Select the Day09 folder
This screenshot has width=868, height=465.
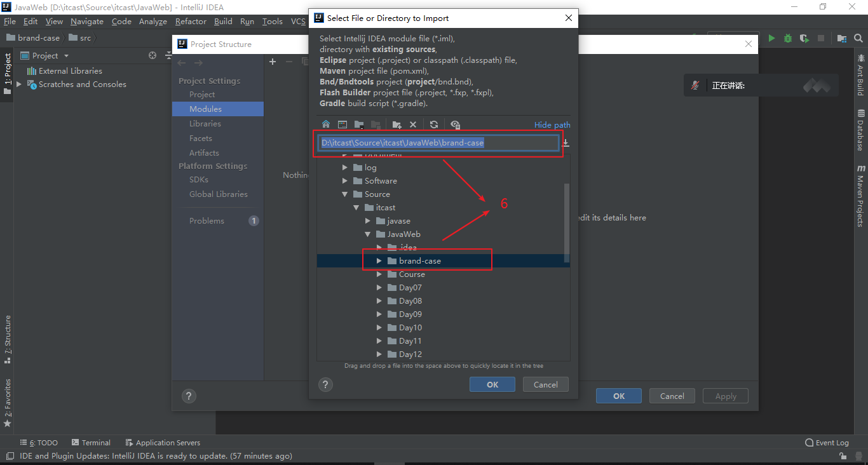[x=410, y=314]
